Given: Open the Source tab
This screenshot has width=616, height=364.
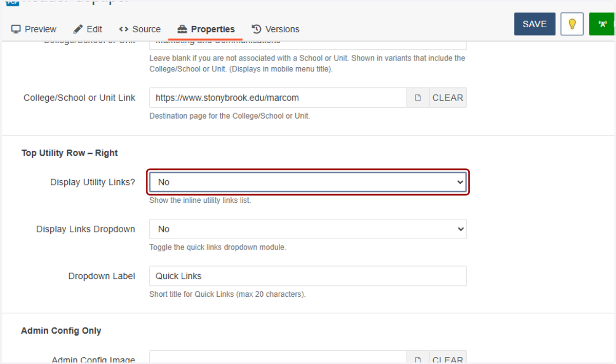Looking at the screenshot, I should coord(140,29).
